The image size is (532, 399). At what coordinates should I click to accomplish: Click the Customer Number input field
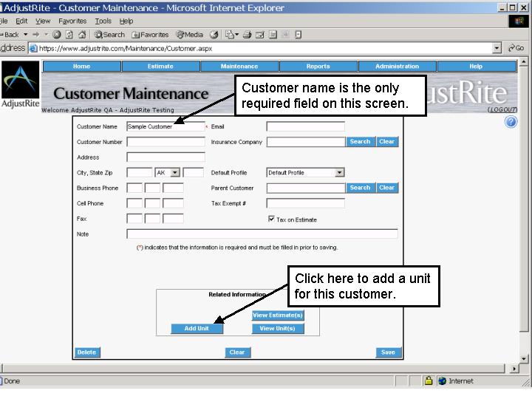pos(166,142)
